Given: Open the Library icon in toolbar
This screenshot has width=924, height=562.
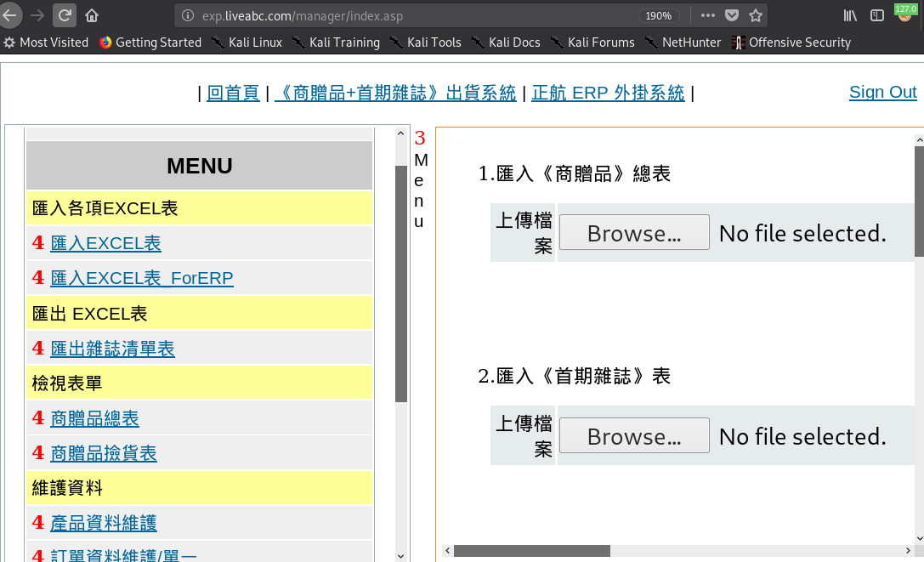Looking at the screenshot, I should (850, 15).
